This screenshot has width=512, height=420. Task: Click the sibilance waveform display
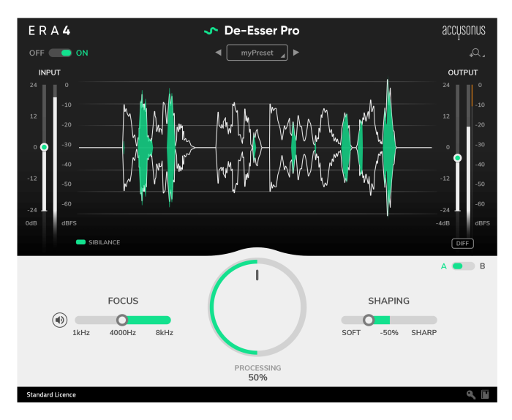pos(257,148)
